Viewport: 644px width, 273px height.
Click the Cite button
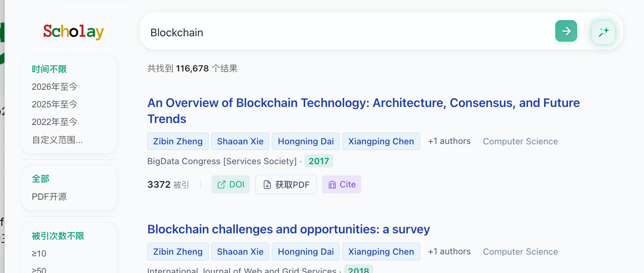(341, 184)
